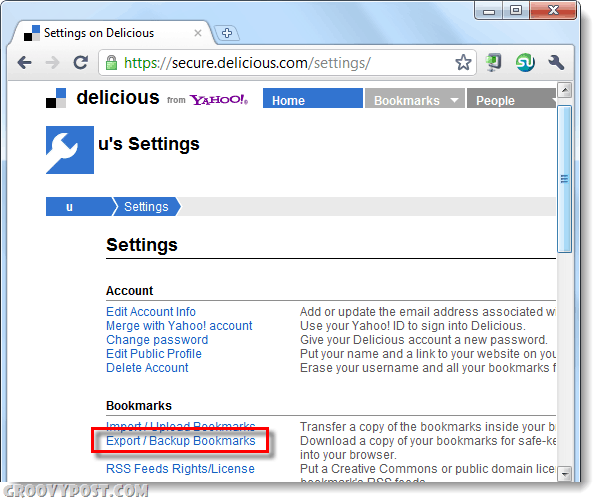Click the browser back arrow
The width and height of the screenshot is (601, 502).
coord(25,62)
